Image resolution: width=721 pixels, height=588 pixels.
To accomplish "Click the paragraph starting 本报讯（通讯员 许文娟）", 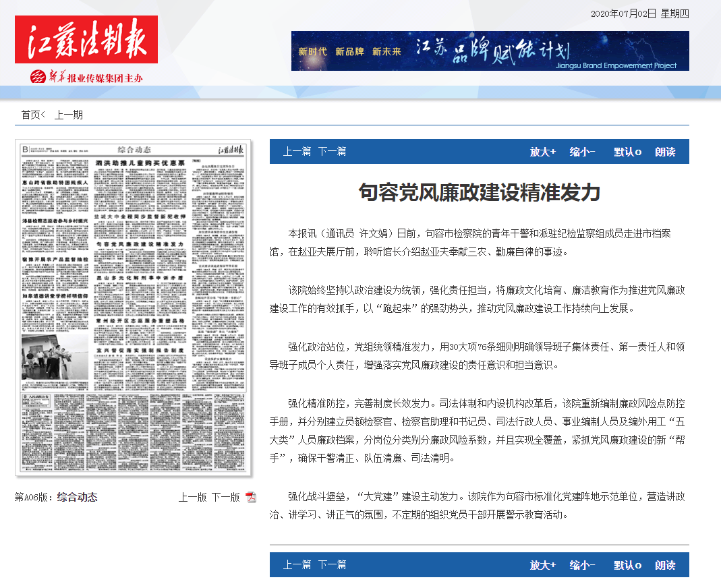I will pos(470,243).
